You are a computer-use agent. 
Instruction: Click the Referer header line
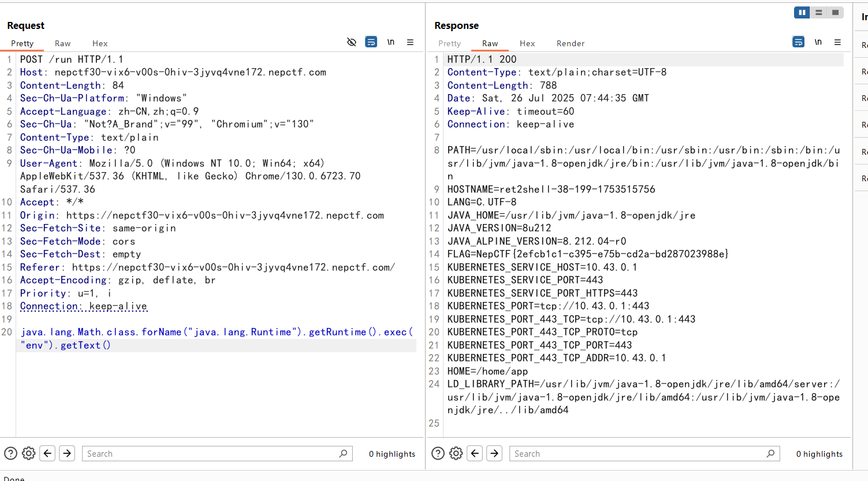[x=208, y=267]
